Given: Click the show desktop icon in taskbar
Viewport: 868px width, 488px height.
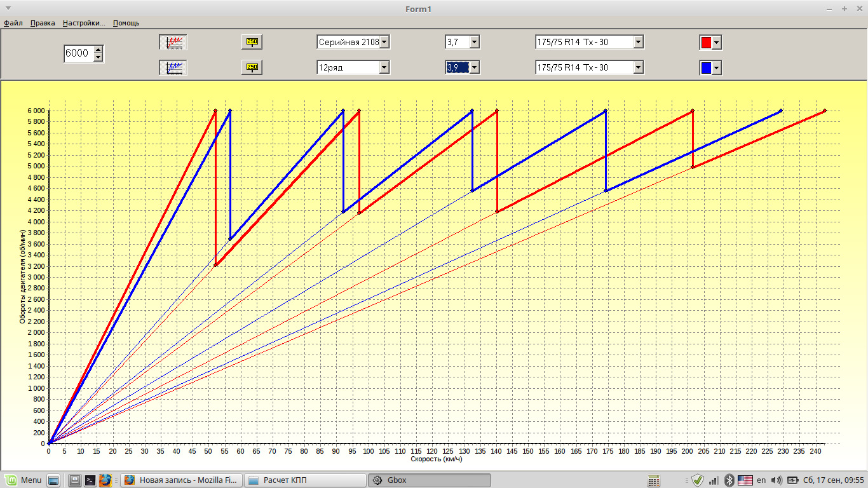Looking at the screenshot, I should 53,480.
